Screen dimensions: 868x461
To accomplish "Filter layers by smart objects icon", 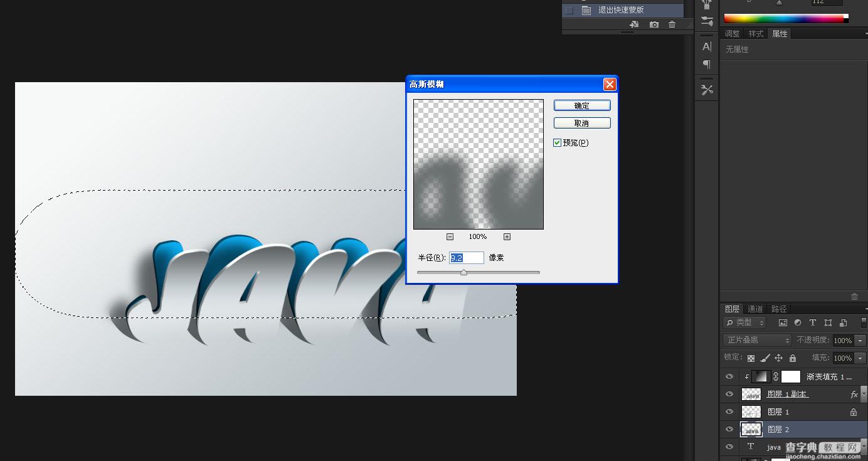I will pyautogui.click(x=844, y=322).
